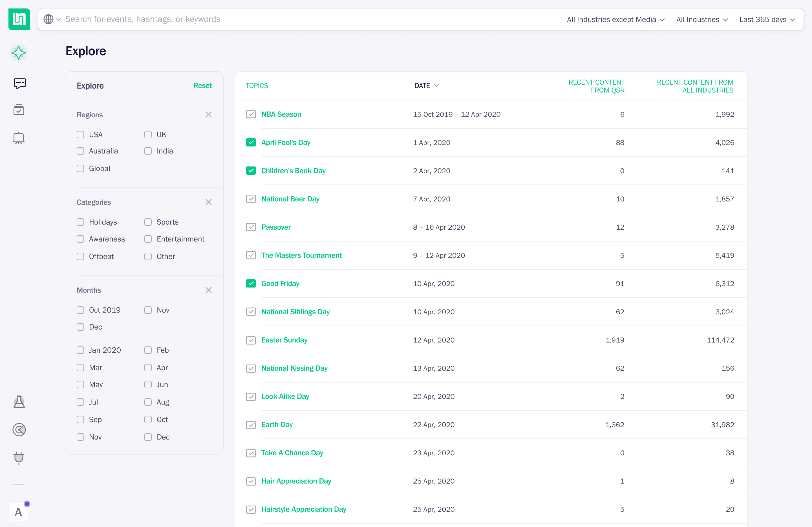Open the Explore star icon in the sidebar
The image size is (812, 527).
pos(18,52)
